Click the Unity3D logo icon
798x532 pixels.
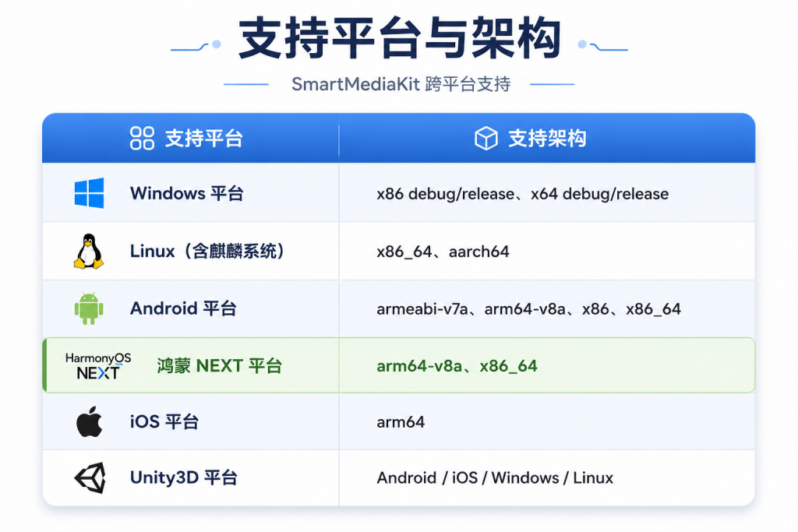click(90, 477)
